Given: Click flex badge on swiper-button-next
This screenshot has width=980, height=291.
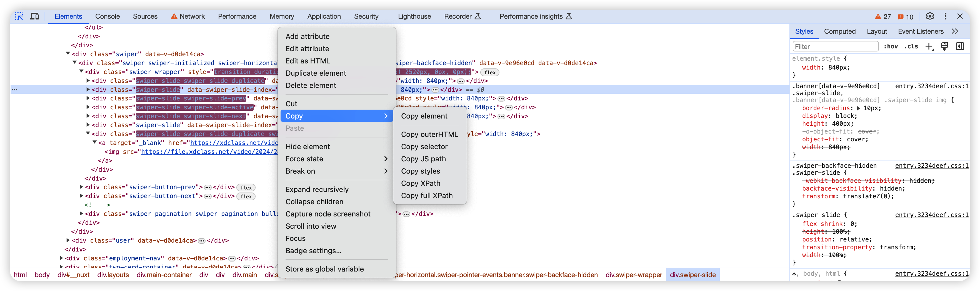Looking at the screenshot, I should pos(246,196).
